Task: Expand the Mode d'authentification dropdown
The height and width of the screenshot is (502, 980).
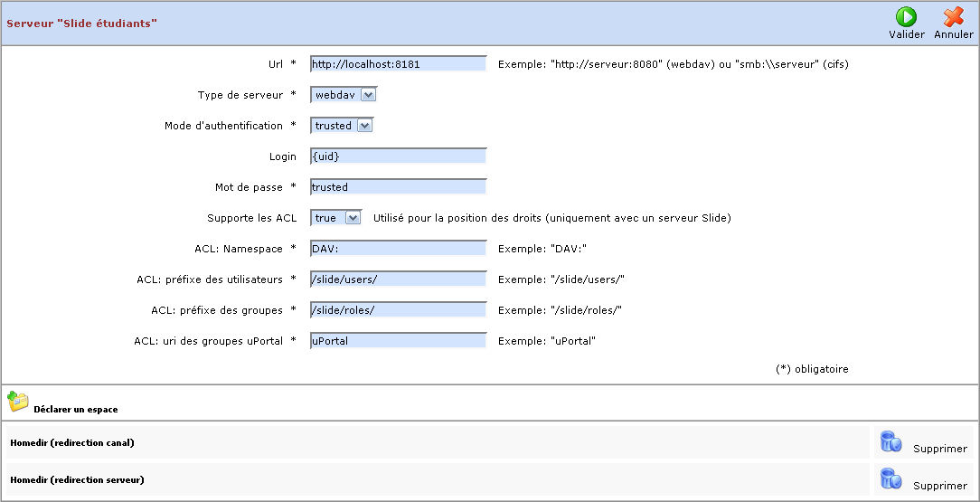Action: point(342,126)
